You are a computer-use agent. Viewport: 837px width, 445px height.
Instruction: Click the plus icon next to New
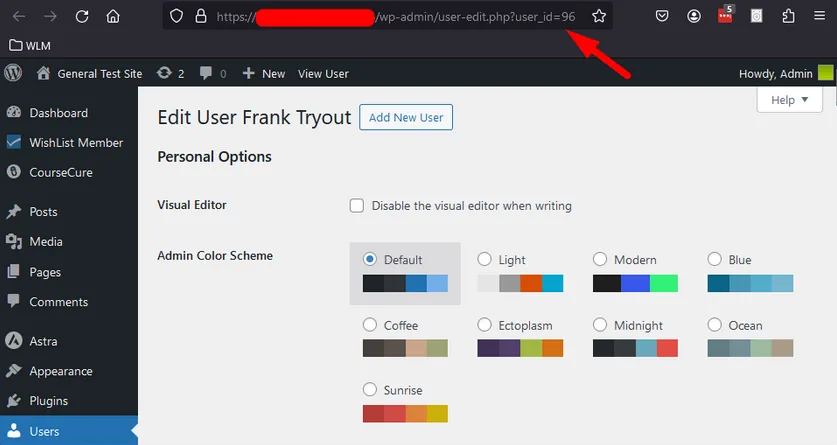coord(248,73)
